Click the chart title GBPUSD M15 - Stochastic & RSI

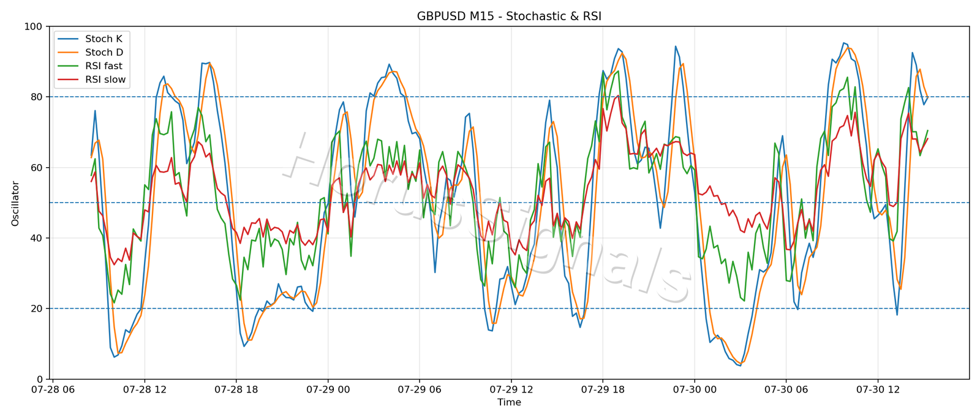pos(509,17)
